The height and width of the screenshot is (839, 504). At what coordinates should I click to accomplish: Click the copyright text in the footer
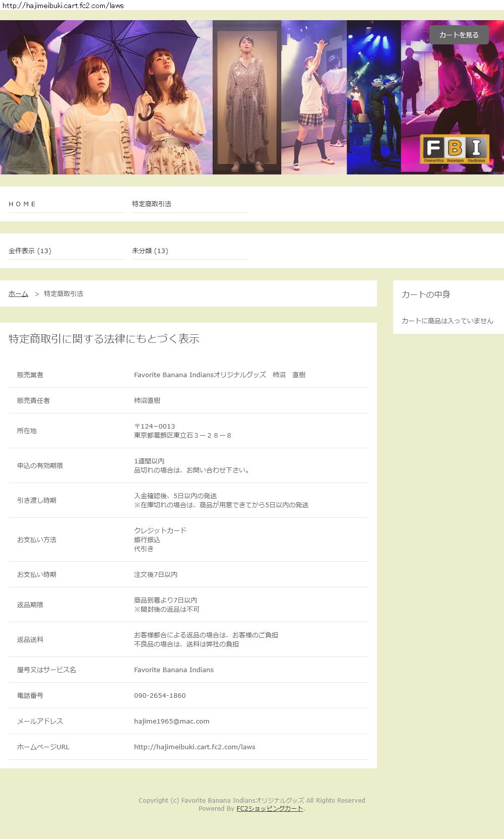point(251,800)
